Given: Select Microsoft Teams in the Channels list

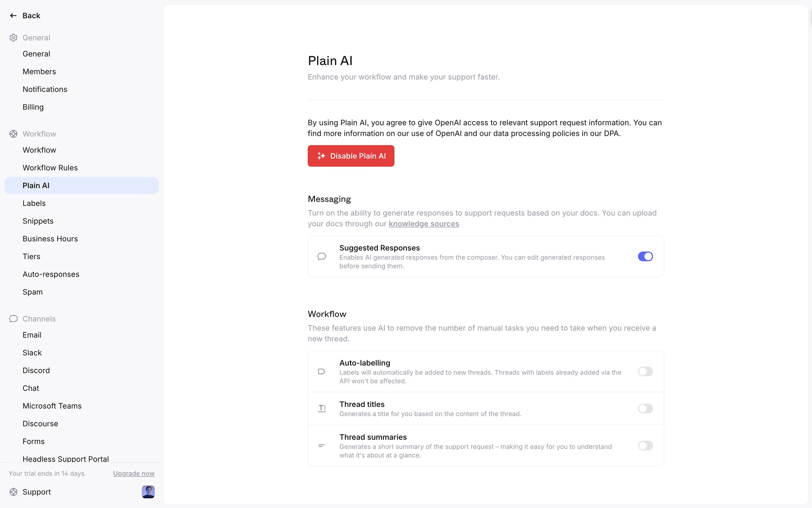Looking at the screenshot, I should (x=52, y=406).
